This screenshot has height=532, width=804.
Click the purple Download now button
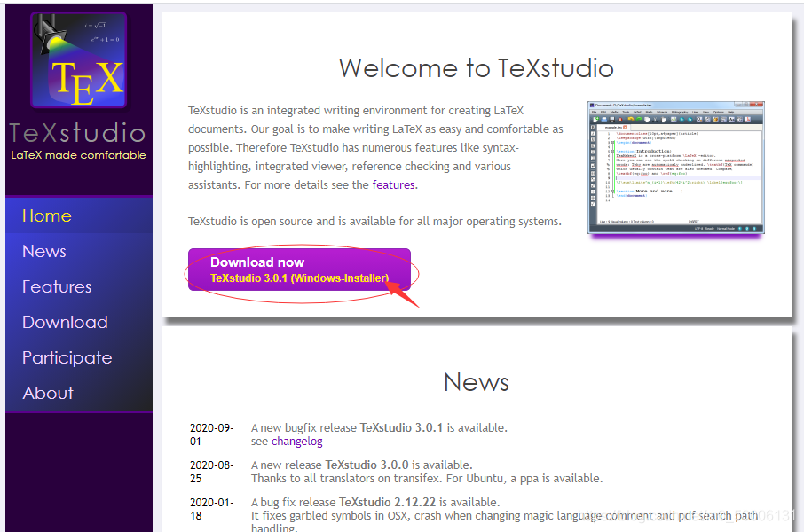[x=299, y=270]
